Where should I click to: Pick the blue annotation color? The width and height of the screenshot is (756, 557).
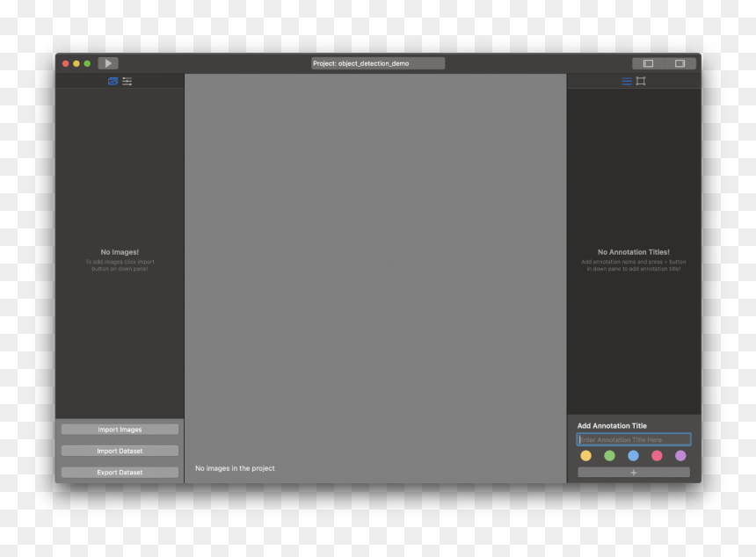633,456
